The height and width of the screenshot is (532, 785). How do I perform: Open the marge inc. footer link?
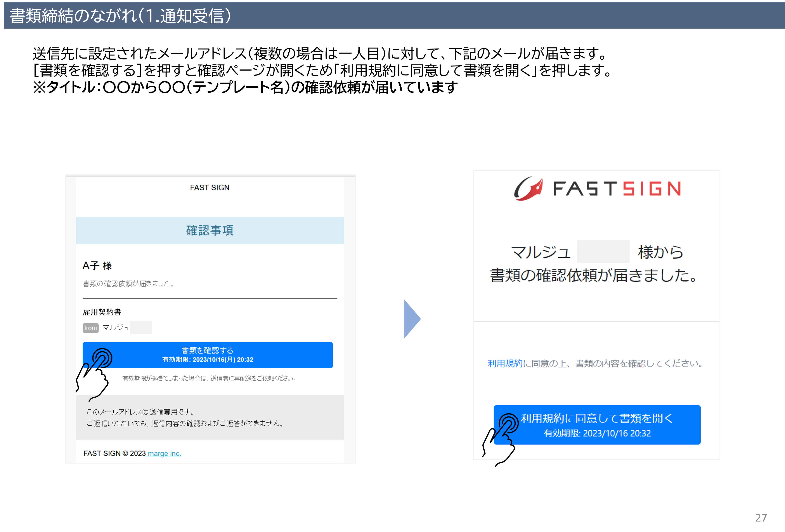[164, 453]
